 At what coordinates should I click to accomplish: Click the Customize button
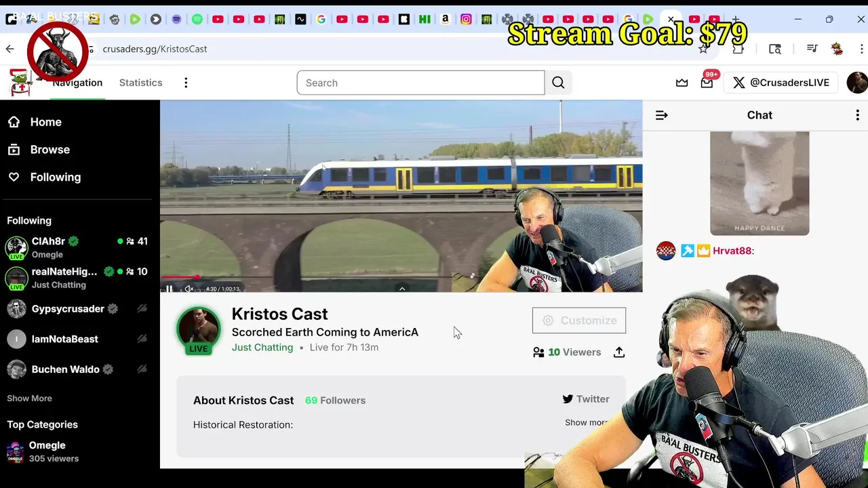(x=579, y=321)
